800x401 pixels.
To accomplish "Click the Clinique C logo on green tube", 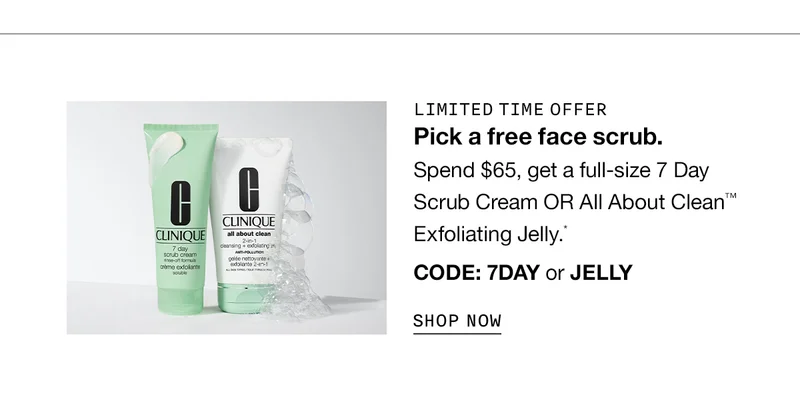I will pyautogui.click(x=181, y=202).
